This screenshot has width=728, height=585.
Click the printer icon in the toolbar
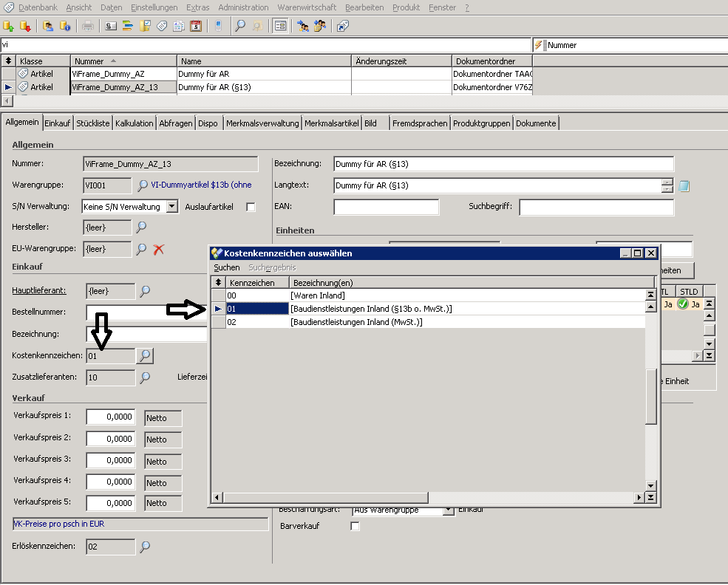(88, 26)
